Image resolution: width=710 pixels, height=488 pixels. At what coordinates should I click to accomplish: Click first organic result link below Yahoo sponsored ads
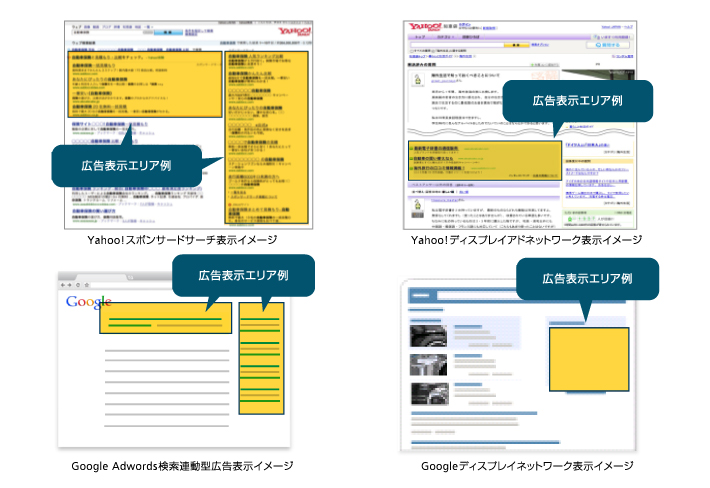[110, 124]
